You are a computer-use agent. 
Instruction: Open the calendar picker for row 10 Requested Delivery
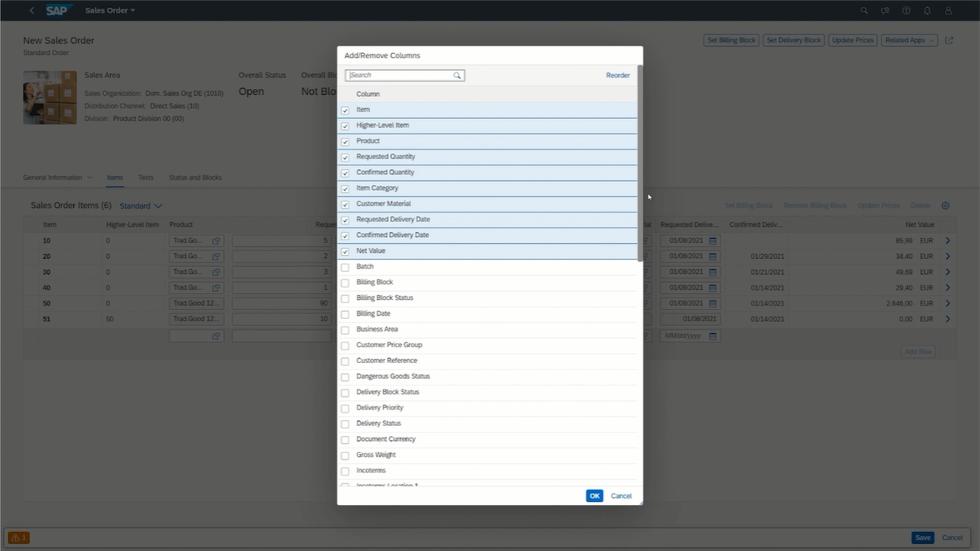pos(712,240)
